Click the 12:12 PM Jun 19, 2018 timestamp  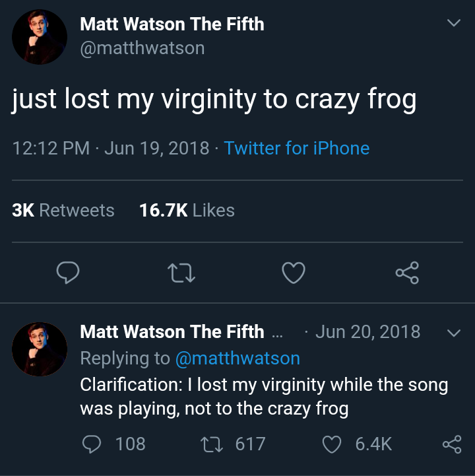(111, 148)
